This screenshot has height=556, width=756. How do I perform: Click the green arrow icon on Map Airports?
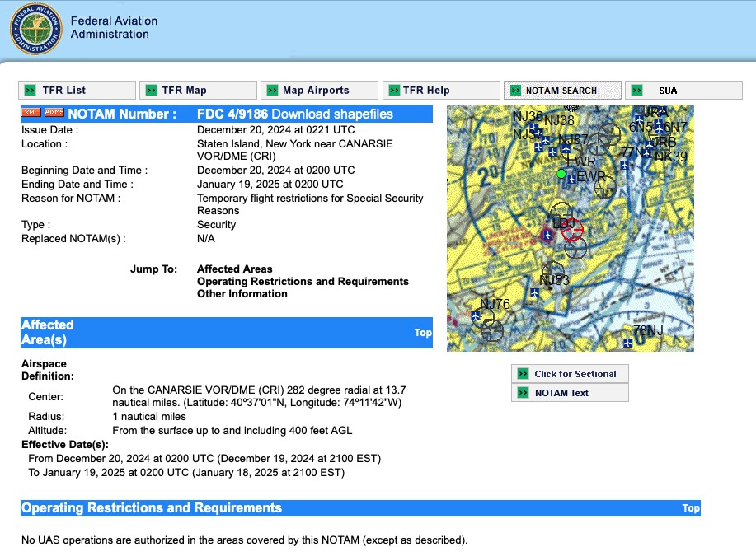point(272,90)
